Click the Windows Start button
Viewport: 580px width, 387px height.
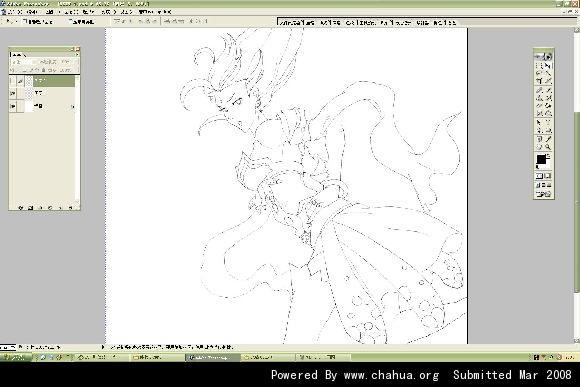point(17,357)
